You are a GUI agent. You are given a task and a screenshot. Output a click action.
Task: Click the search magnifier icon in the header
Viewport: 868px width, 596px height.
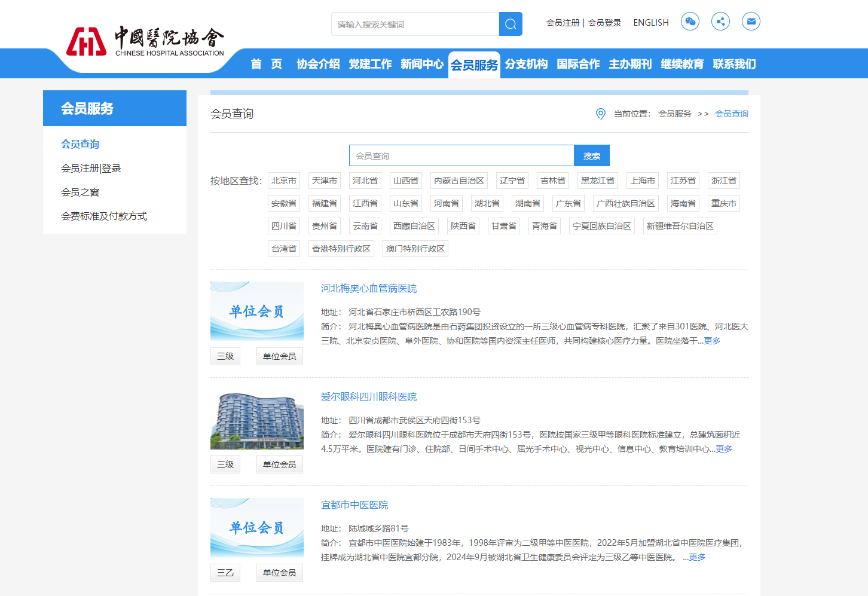pyautogui.click(x=511, y=24)
